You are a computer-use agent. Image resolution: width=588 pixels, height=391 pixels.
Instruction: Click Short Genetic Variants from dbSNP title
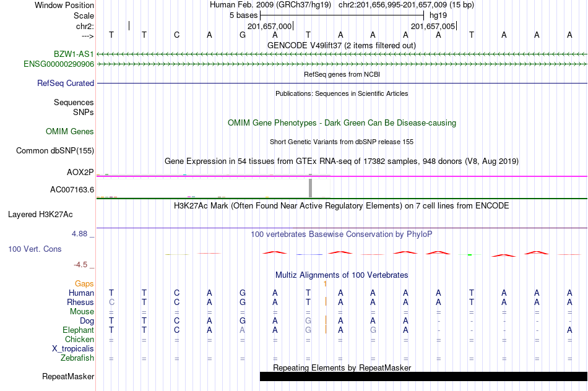click(342, 142)
